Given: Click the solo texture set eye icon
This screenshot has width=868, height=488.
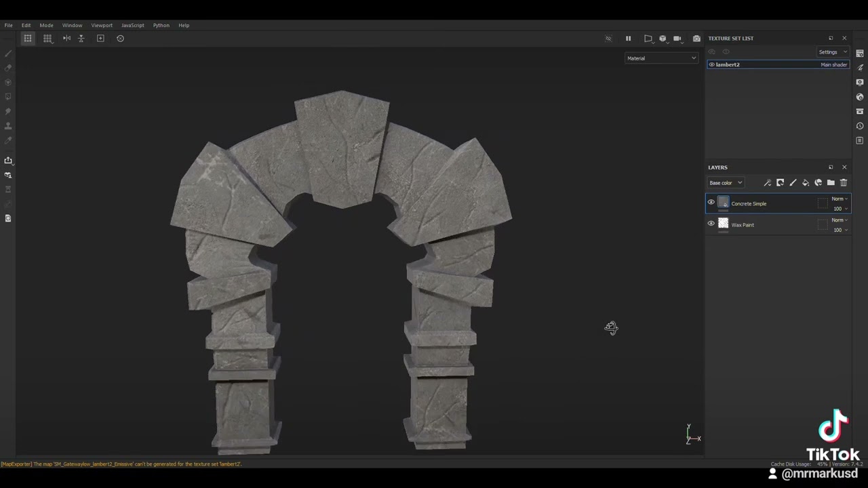Looking at the screenshot, I should coord(711,52).
